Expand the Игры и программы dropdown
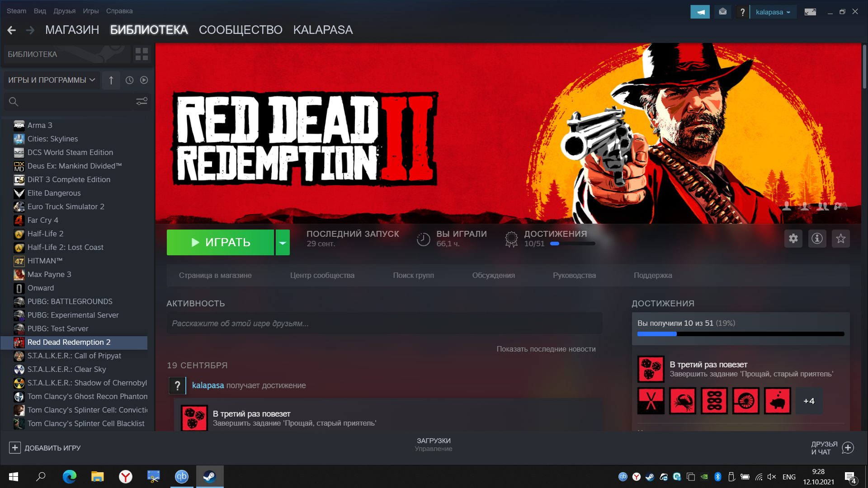868x488 pixels. pos(52,80)
